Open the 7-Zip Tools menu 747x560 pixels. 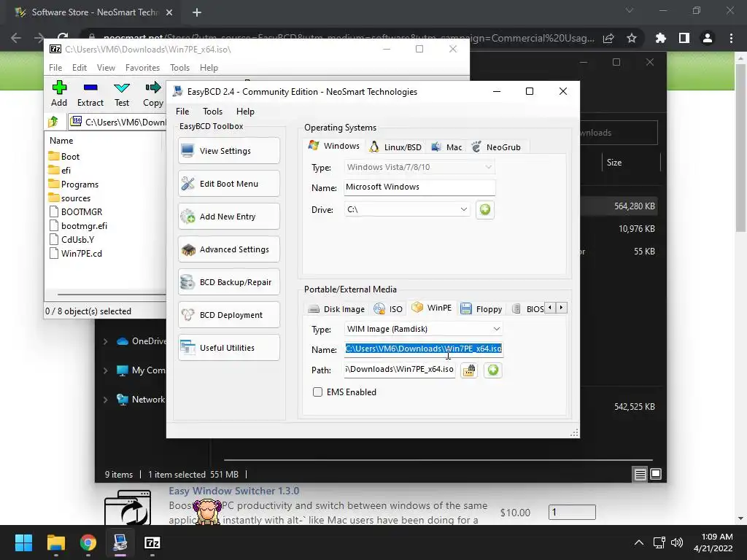pyautogui.click(x=179, y=68)
